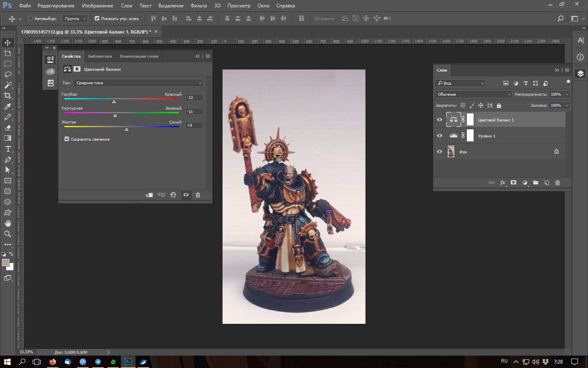This screenshot has width=588, height=368.
Task: Reset adjustment to defaults in Properties panel
Action: 173,195
